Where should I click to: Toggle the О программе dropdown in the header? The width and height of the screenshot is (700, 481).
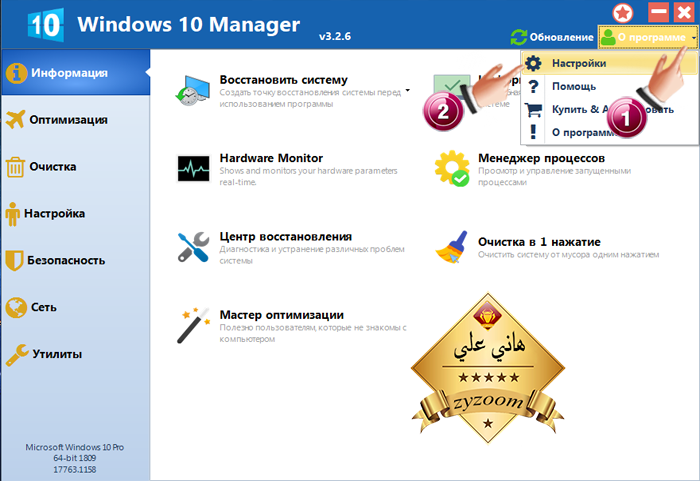pyautogui.click(x=648, y=37)
